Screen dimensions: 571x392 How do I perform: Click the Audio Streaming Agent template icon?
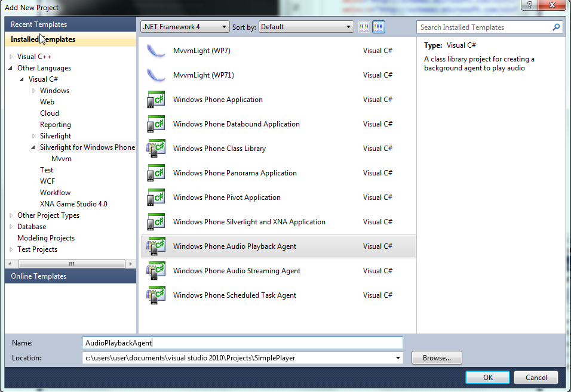(156, 270)
